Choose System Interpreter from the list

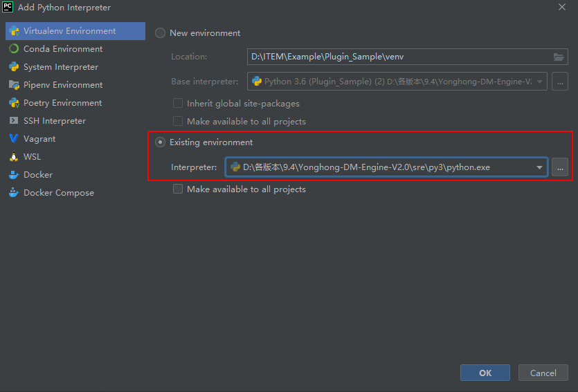[x=61, y=67]
